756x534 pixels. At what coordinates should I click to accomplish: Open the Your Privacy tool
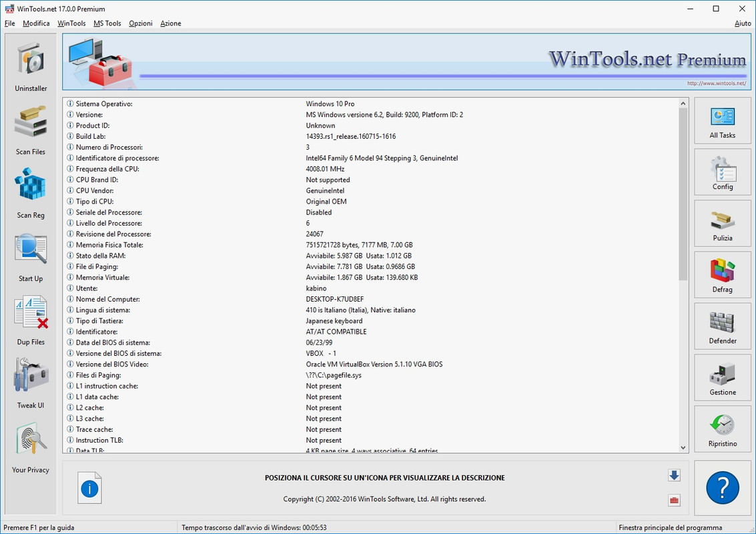pos(31,448)
